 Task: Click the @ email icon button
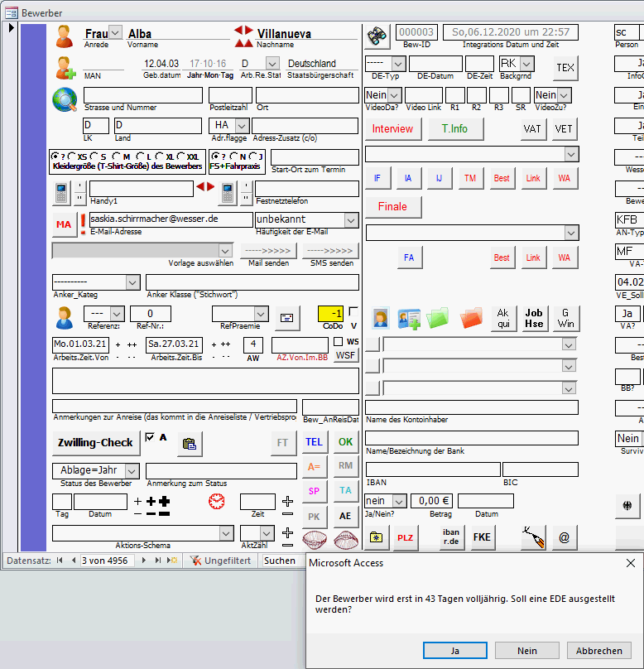coord(564,537)
